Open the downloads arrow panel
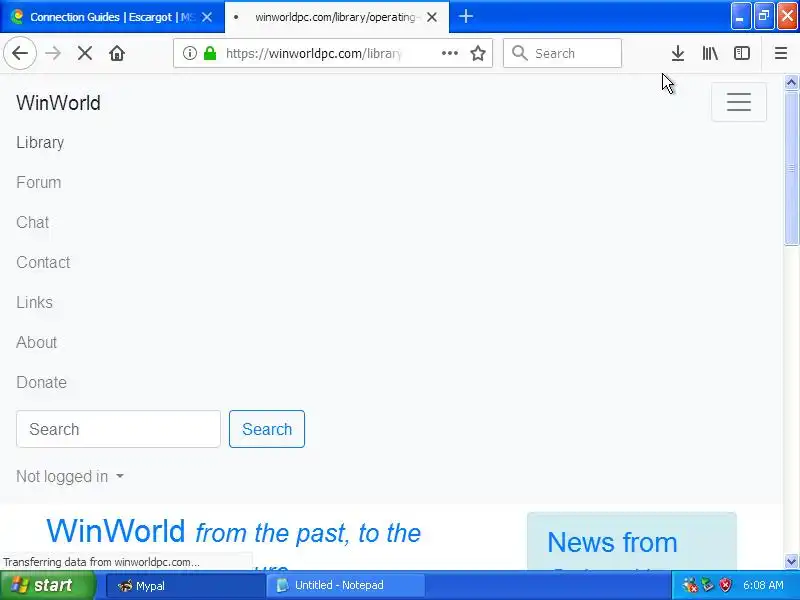Image resolution: width=800 pixels, height=600 pixels. 678,53
